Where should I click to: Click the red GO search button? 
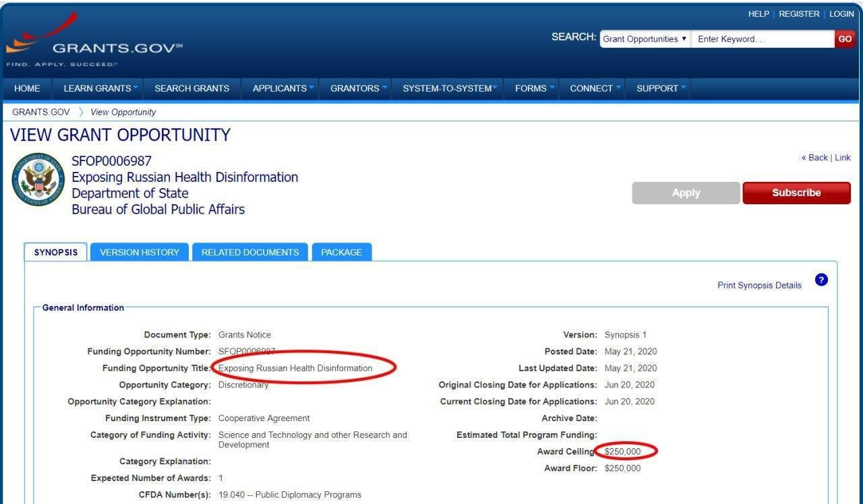tap(844, 39)
